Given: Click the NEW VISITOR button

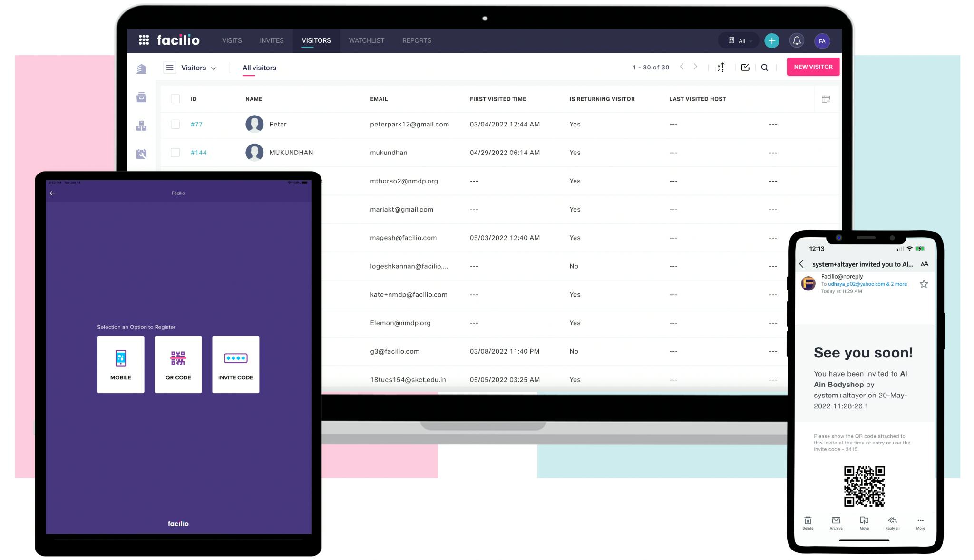Looking at the screenshot, I should [x=813, y=67].
